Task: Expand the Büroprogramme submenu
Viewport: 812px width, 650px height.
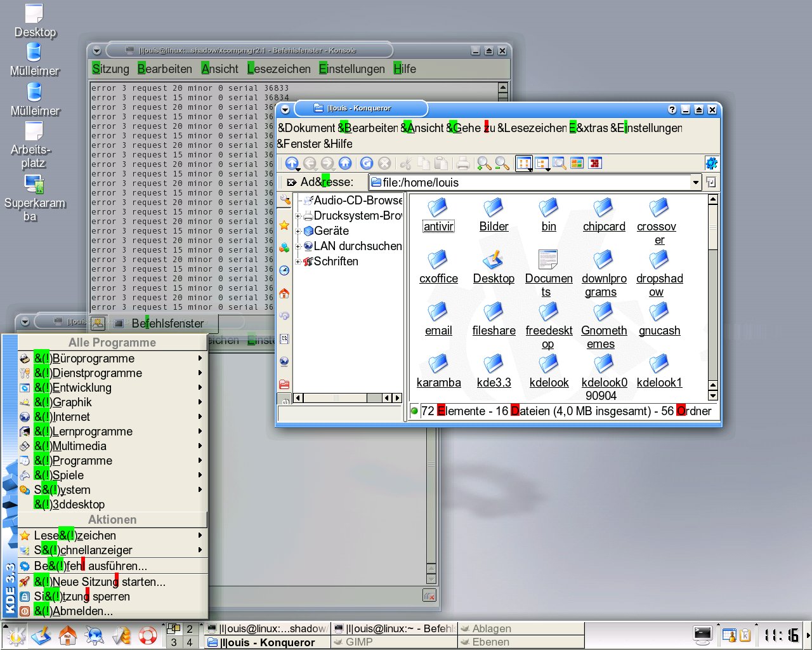Action: pos(112,359)
